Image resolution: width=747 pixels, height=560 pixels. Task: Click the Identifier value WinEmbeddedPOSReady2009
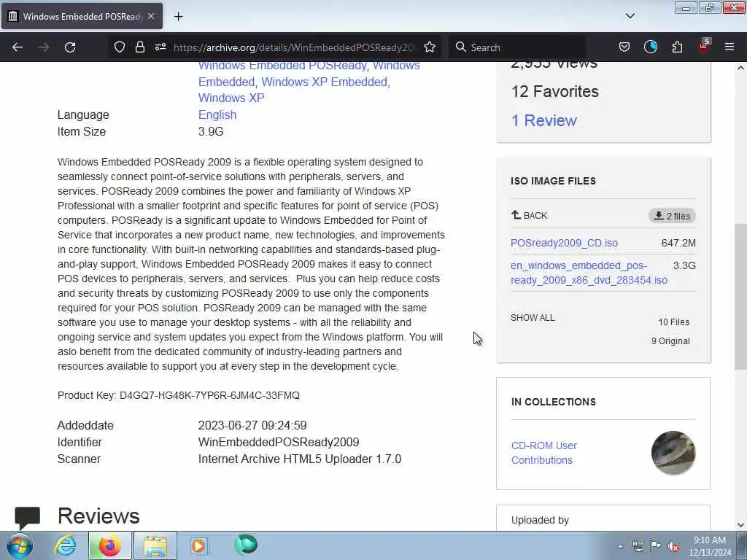tap(279, 442)
